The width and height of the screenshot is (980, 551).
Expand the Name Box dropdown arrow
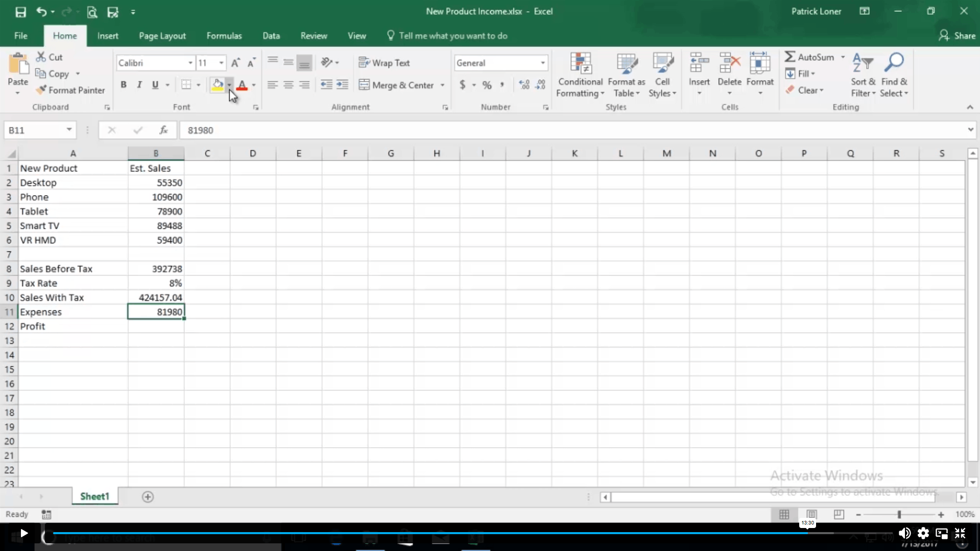pos(69,130)
